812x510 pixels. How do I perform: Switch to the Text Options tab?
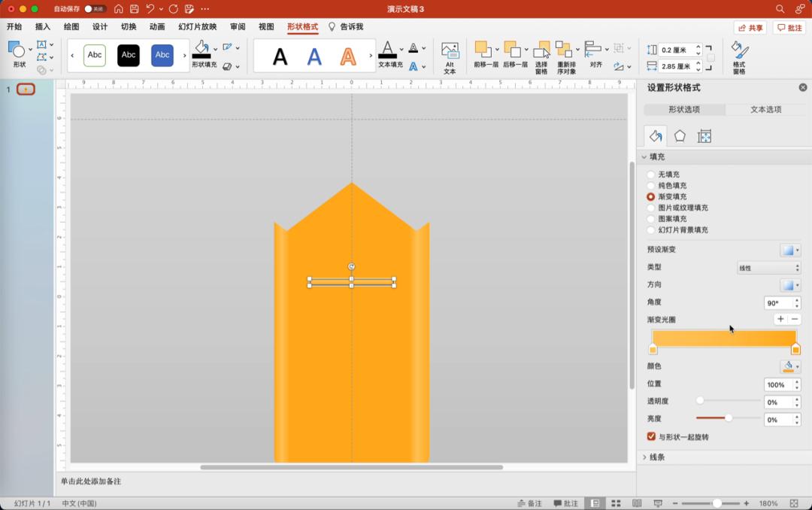[x=765, y=110]
